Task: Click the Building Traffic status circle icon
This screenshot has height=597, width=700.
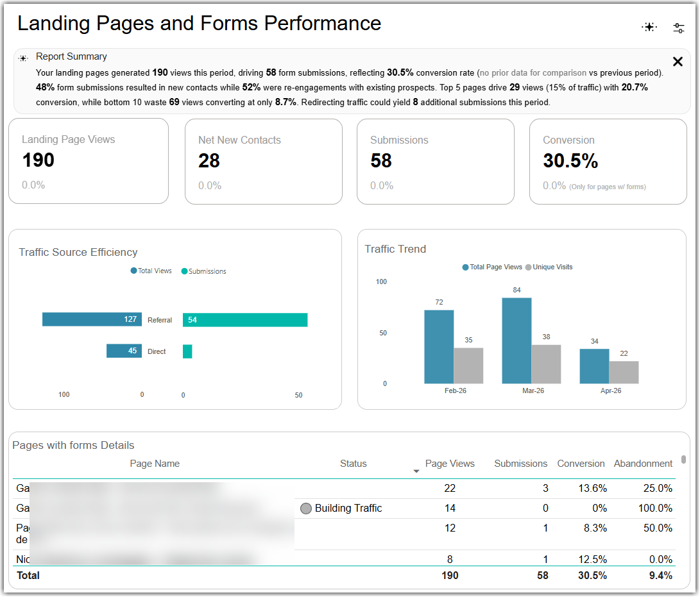Action: coord(306,509)
